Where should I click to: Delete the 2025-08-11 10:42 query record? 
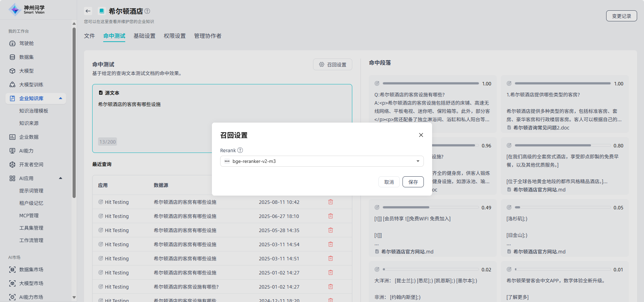tap(331, 202)
